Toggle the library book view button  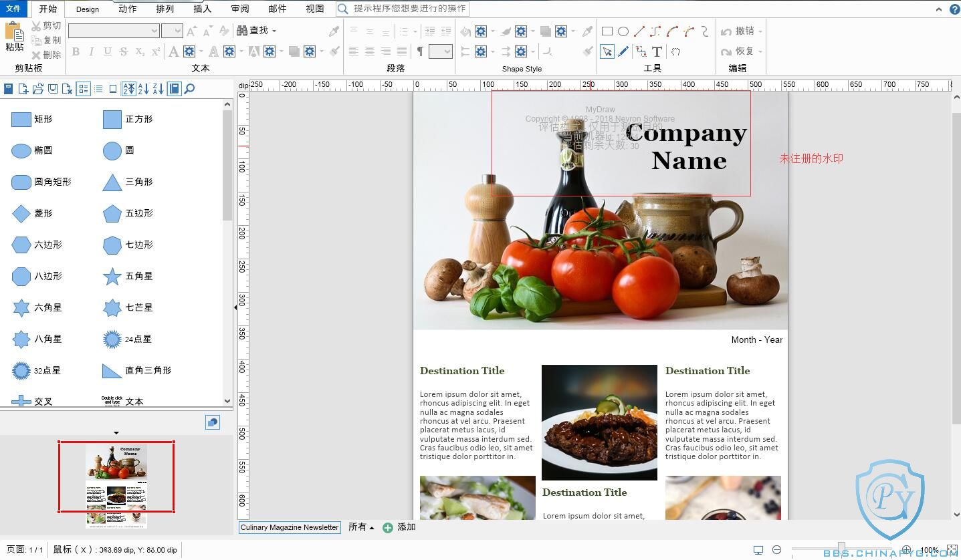(x=175, y=89)
